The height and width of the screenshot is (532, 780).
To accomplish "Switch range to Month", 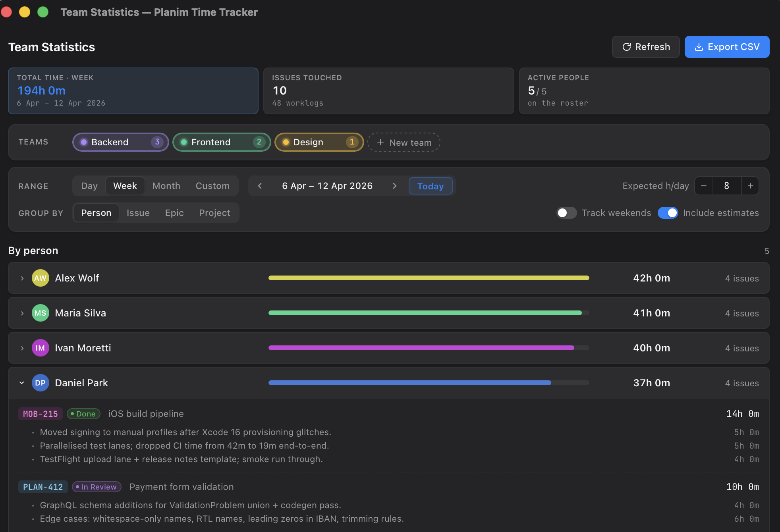I will (166, 186).
